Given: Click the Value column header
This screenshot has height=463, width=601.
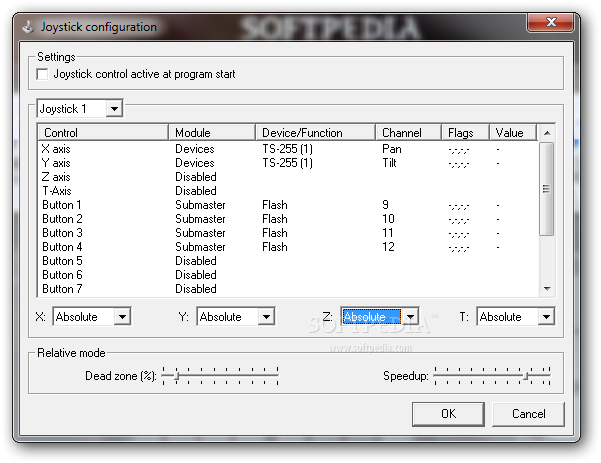Looking at the screenshot, I should (513, 133).
